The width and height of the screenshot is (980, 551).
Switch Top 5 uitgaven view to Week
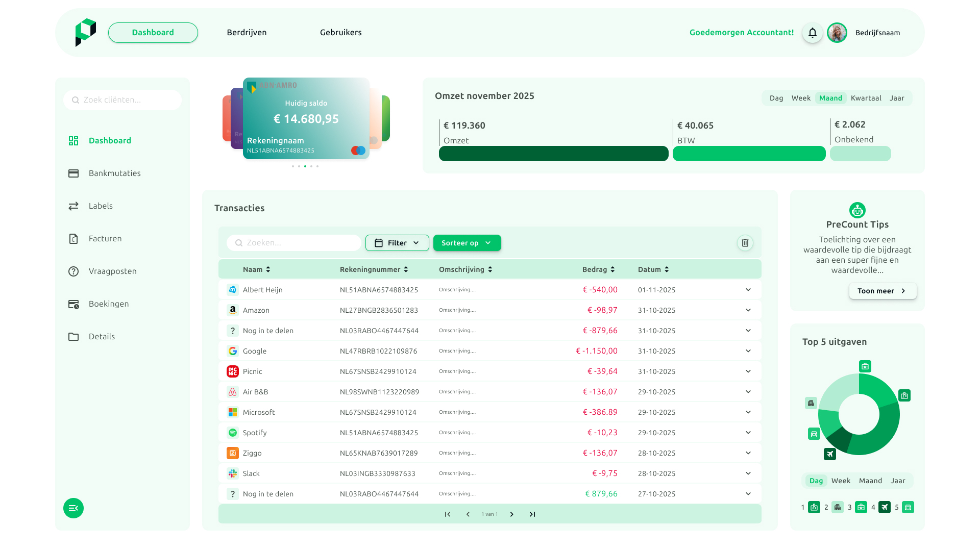[841, 480]
